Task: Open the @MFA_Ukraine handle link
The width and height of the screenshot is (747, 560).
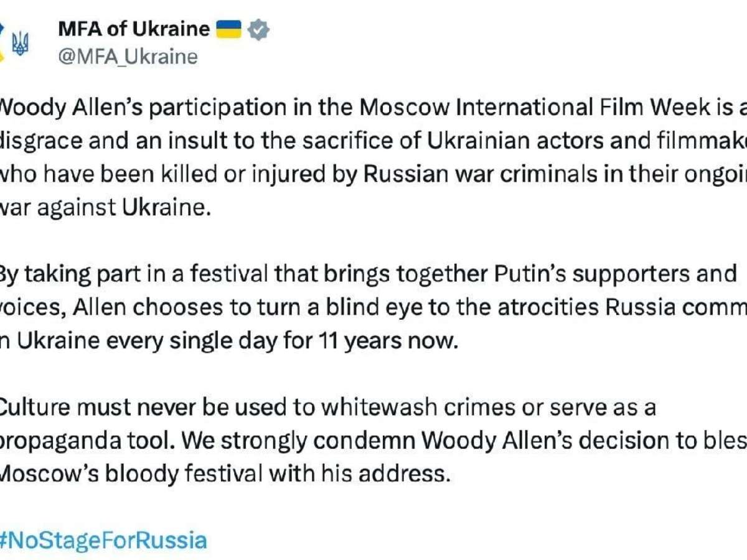Action: [128, 57]
